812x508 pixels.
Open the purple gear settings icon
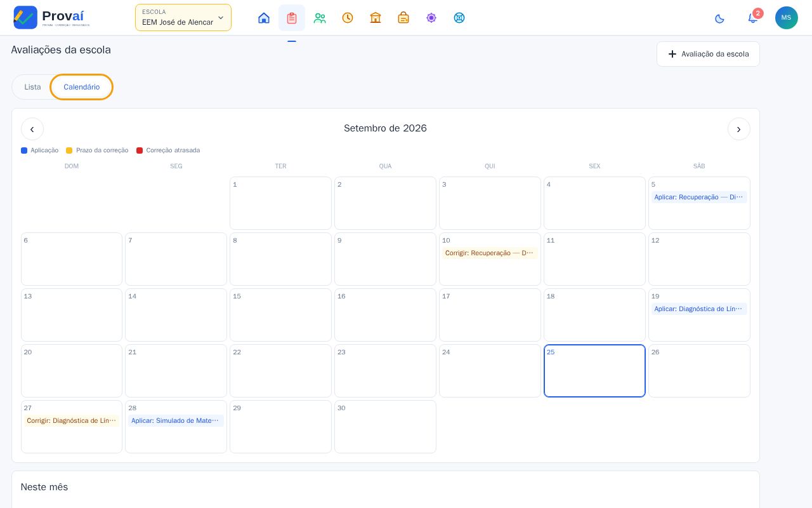coord(431,18)
